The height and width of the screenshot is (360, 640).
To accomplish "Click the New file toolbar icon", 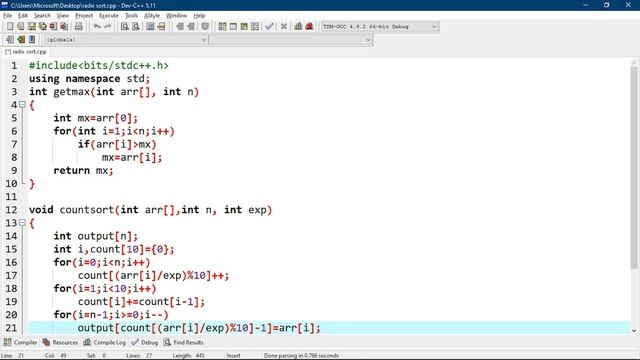I will coord(10,27).
